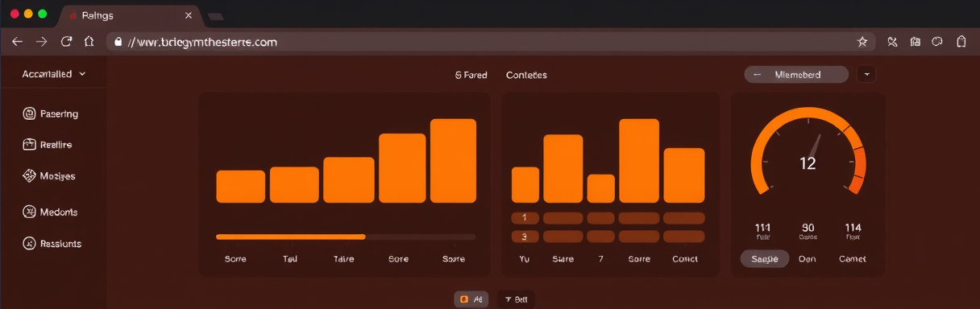The image size is (980, 309).
Task: Open a new tab beside Reings
Action: [215, 16]
